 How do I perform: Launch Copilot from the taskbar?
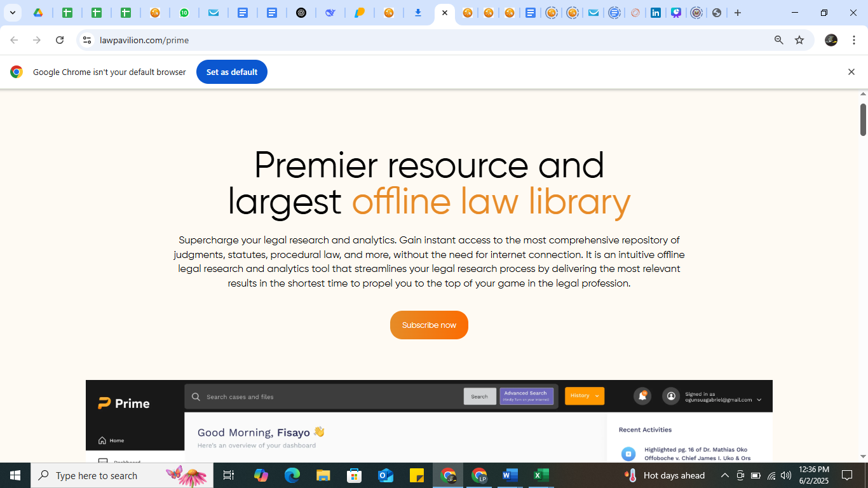tap(261, 475)
